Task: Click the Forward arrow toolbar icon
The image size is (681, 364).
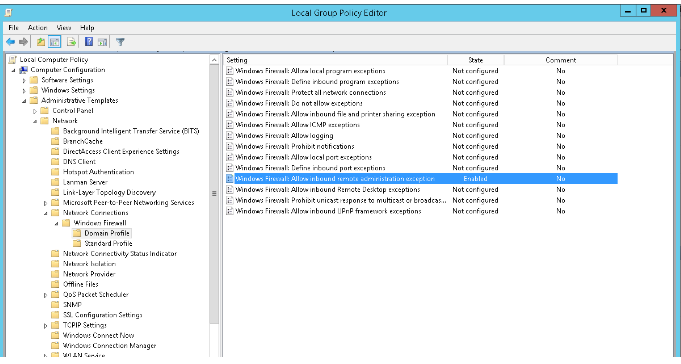Action: (x=23, y=42)
